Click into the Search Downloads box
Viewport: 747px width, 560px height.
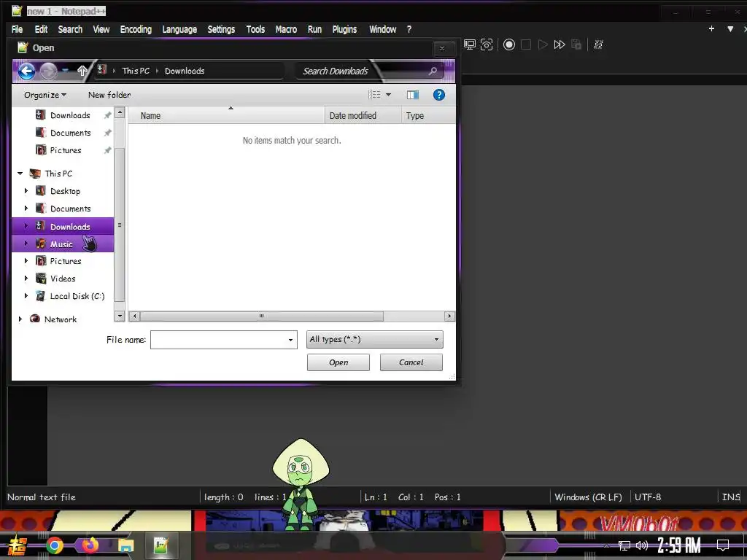point(362,71)
